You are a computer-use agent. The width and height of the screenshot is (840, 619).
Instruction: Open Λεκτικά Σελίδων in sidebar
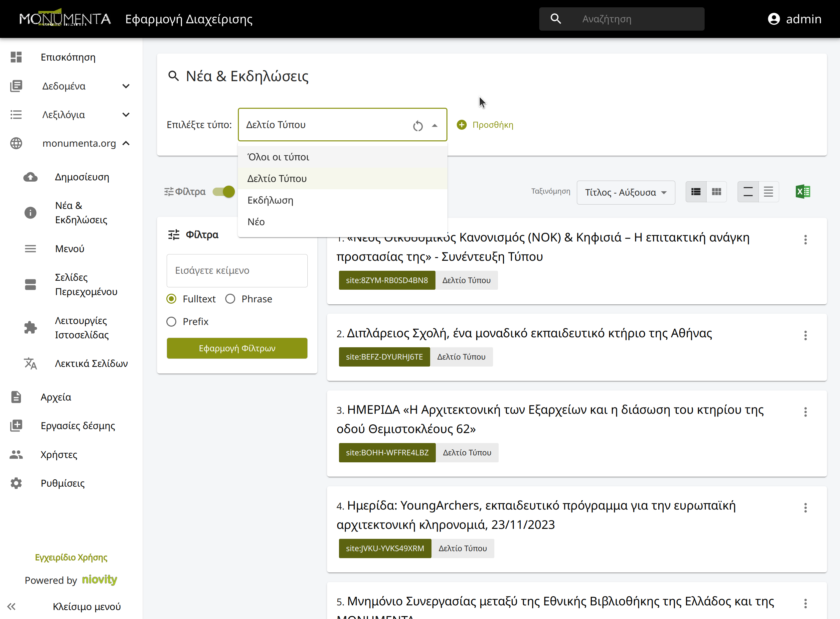(91, 364)
